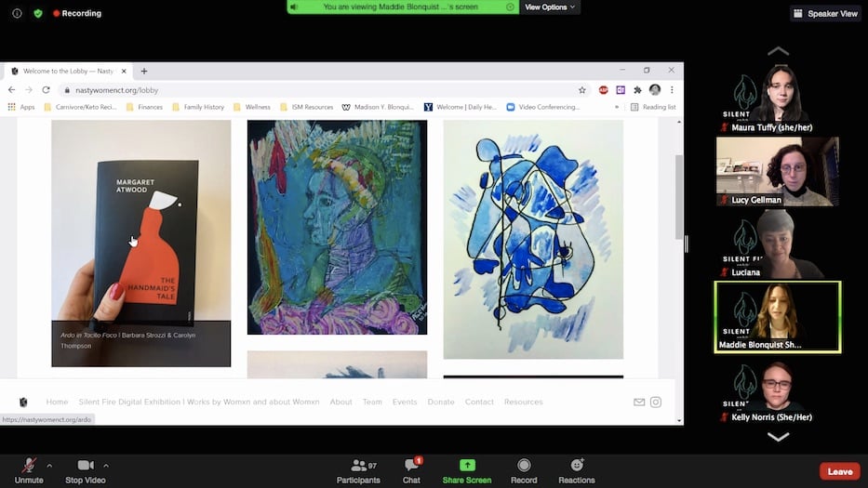Click the Chrome profile avatar
The height and width of the screenshot is (488, 868).
tap(655, 89)
